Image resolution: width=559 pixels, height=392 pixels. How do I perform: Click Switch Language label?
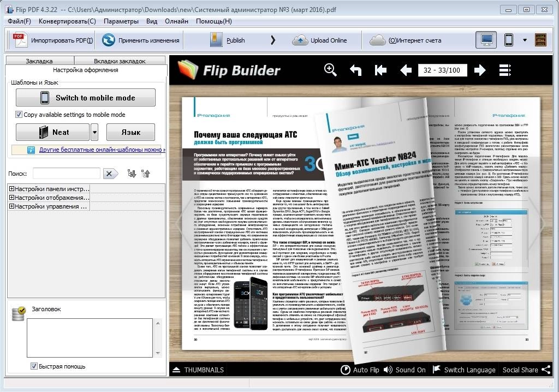pyautogui.click(x=469, y=370)
